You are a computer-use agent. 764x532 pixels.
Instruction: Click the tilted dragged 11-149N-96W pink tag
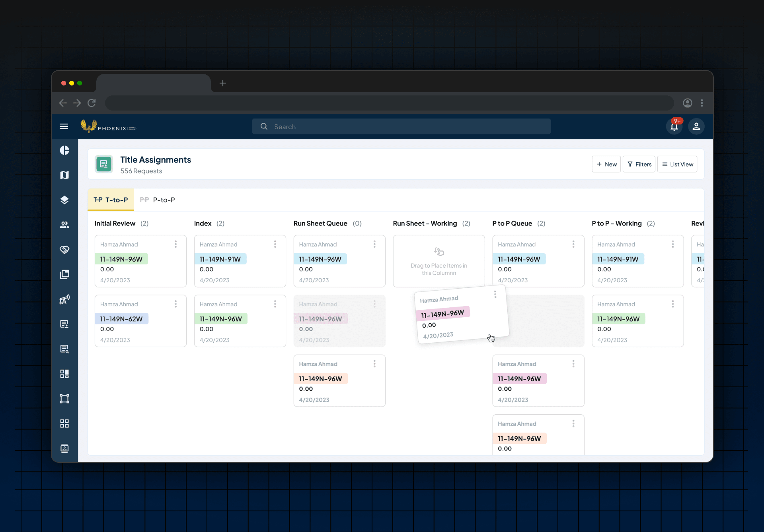pyautogui.click(x=442, y=314)
